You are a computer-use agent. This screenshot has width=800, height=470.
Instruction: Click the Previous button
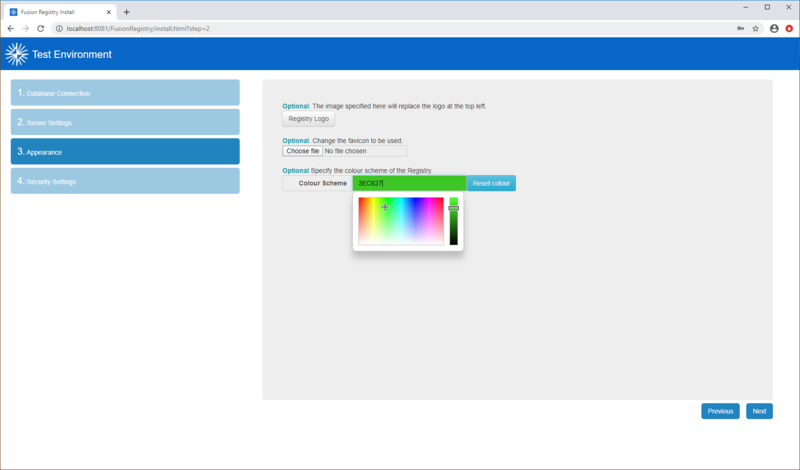[720, 411]
